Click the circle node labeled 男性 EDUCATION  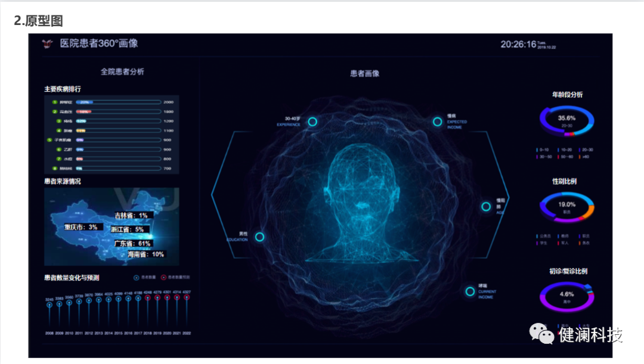click(x=259, y=237)
